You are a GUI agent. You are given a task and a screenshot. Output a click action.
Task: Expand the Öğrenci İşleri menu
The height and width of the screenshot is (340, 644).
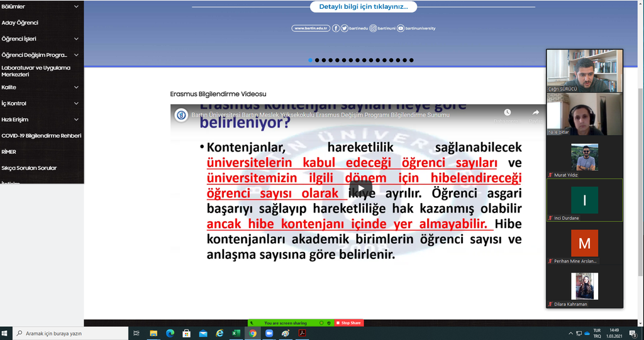76,39
